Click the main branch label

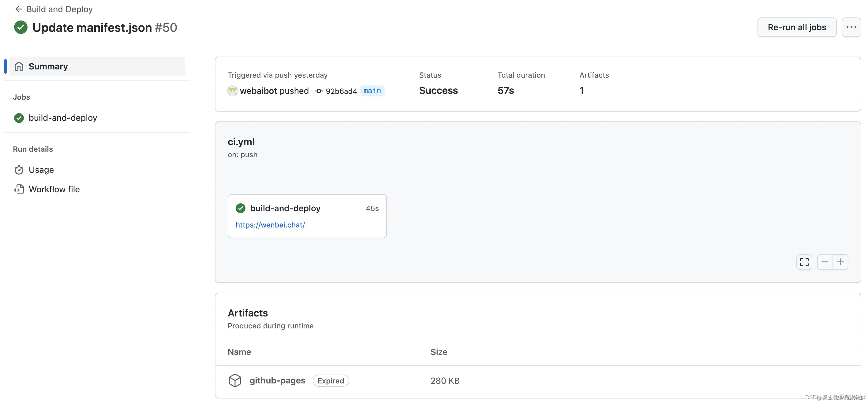point(372,91)
